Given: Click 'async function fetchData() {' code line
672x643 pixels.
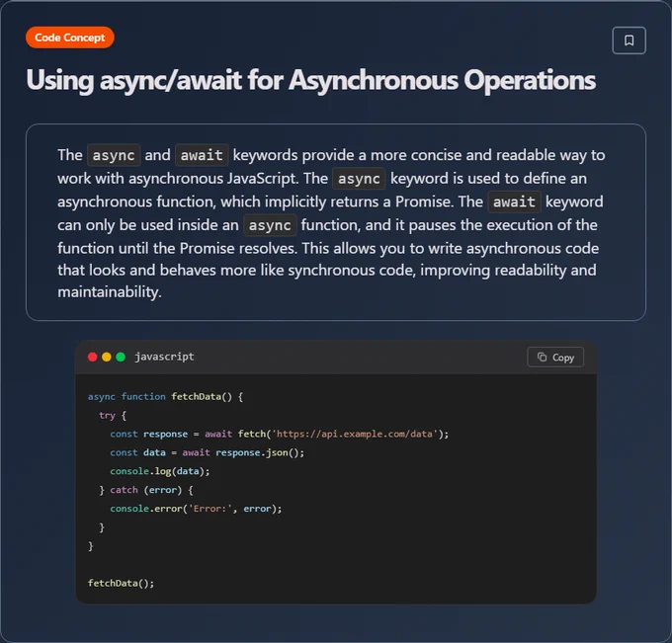Looking at the screenshot, I should coord(165,397).
